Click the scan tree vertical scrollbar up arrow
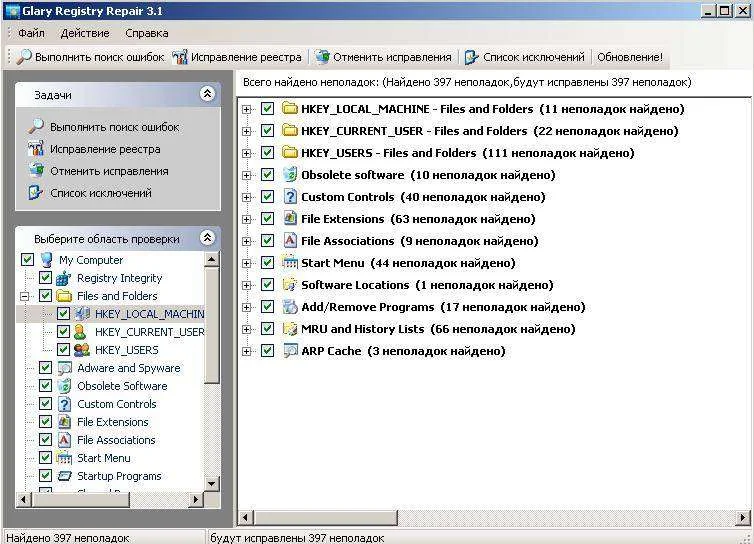The image size is (754, 544). tap(212, 259)
